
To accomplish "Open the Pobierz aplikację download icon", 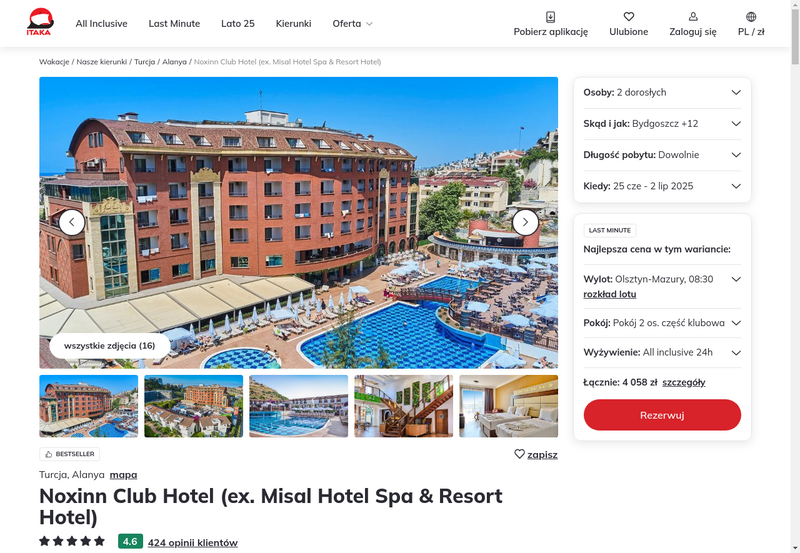I will tap(551, 17).
